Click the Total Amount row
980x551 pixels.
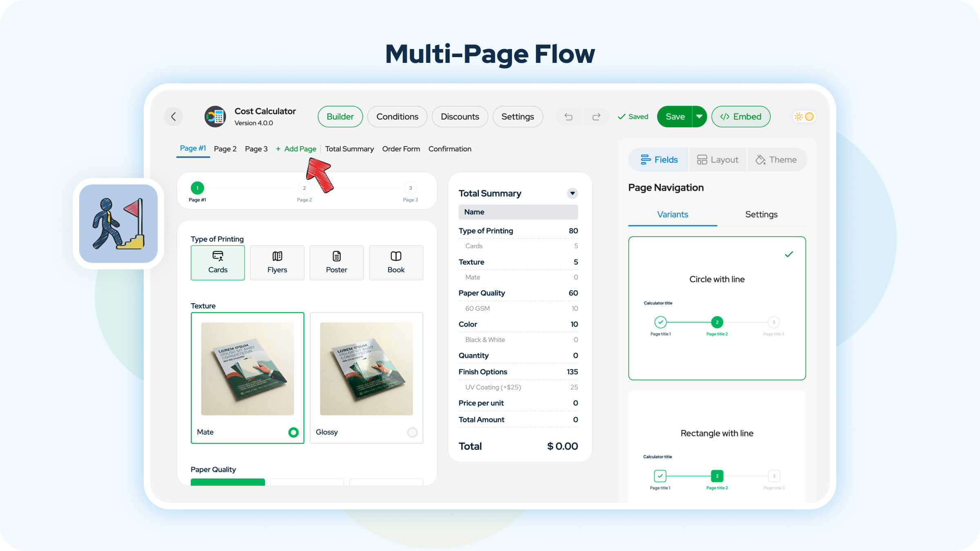click(518, 420)
